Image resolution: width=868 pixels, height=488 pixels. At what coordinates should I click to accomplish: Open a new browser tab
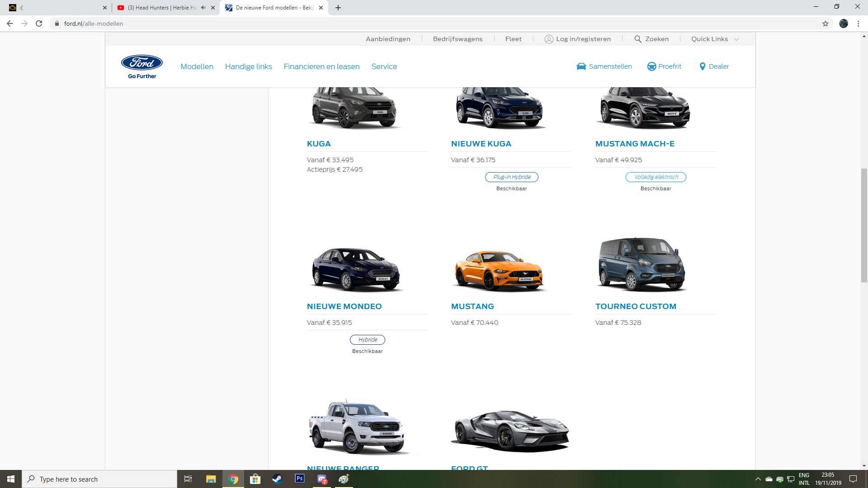[x=338, y=8]
